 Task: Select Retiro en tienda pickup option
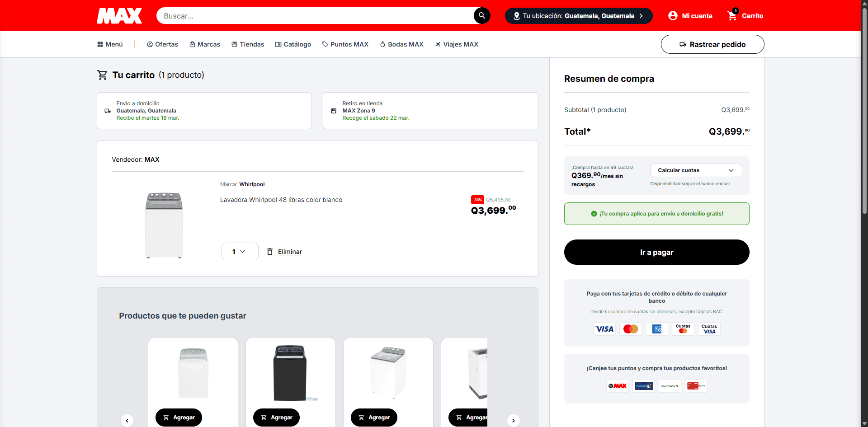(430, 111)
